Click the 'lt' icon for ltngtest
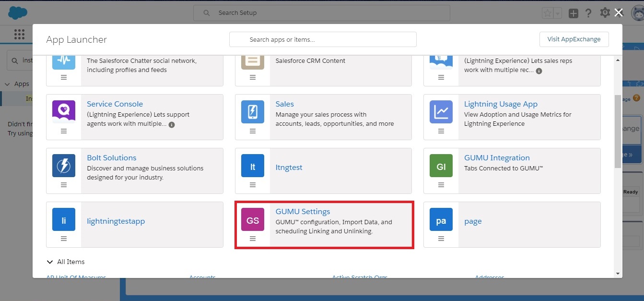Viewport: 644px width, 301px height. tap(253, 166)
